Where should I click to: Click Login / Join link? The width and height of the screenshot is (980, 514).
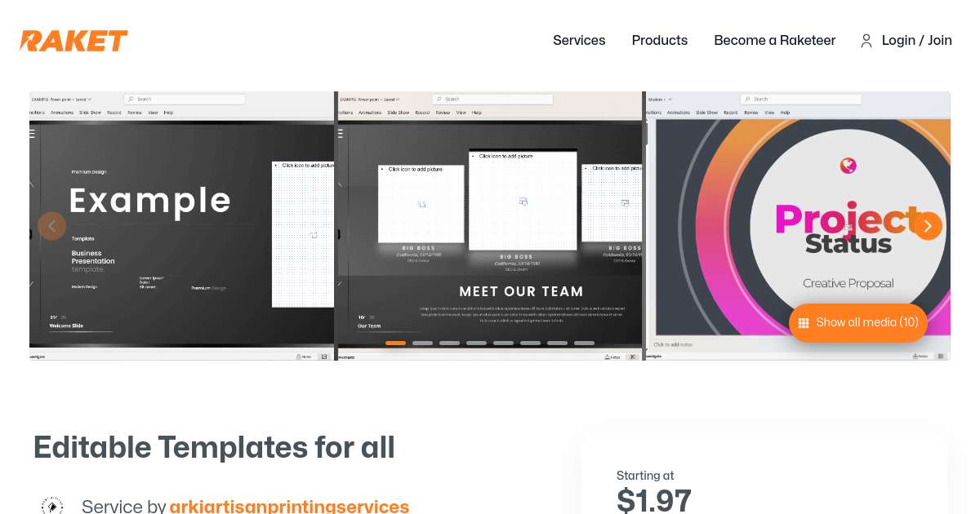click(x=916, y=40)
